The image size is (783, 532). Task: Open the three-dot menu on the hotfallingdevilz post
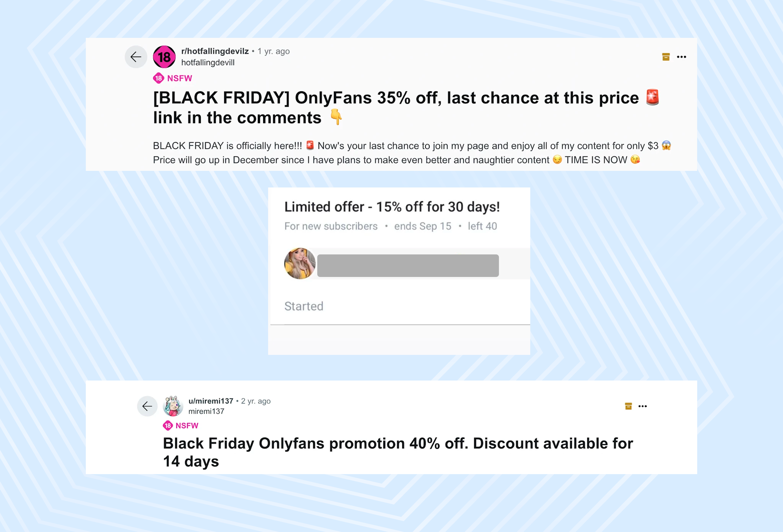pyautogui.click(x=682, y=57)
